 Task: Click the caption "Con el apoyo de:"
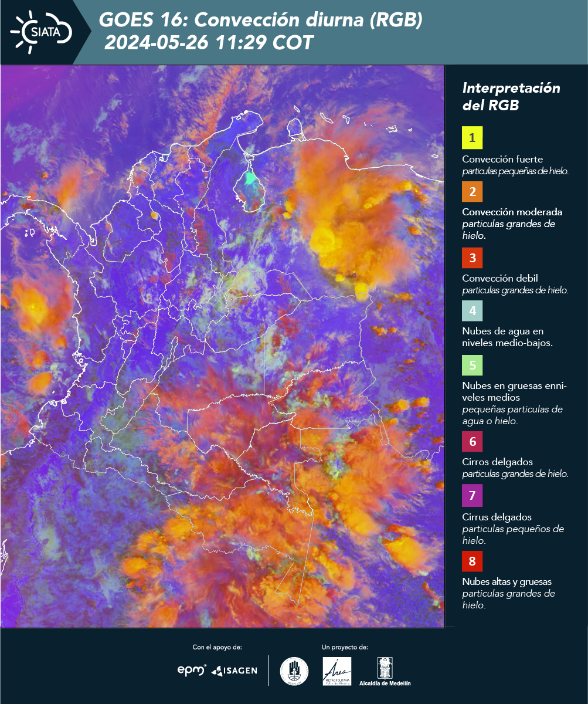[217, 647]
